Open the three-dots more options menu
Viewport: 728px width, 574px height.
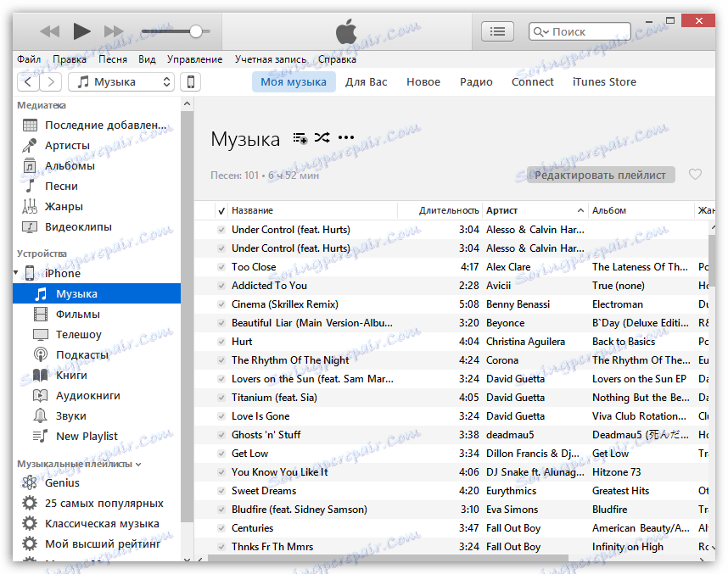(346, 137)
